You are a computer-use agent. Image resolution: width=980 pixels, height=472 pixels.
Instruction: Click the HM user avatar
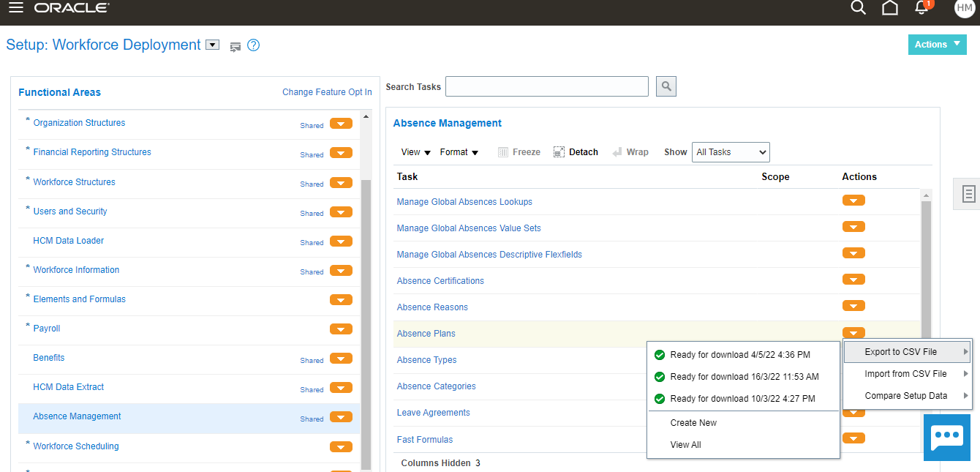tap(964, 9)
